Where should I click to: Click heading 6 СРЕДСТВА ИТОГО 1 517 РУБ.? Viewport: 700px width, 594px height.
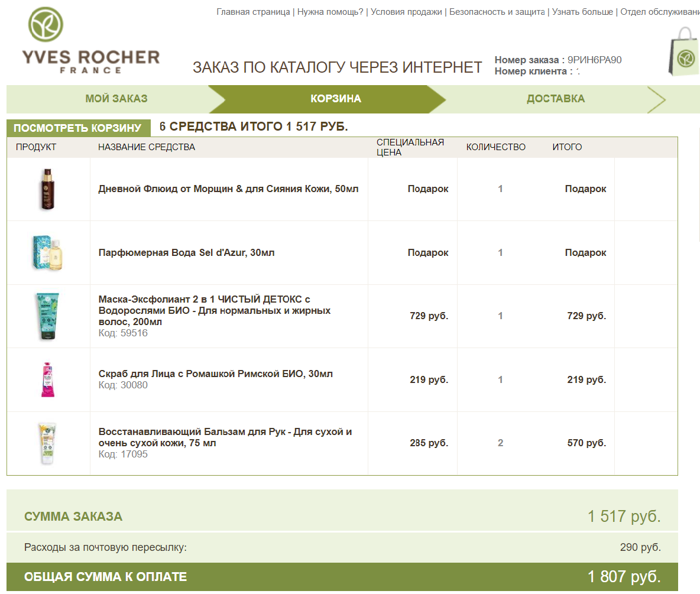(x=254, y=126)
